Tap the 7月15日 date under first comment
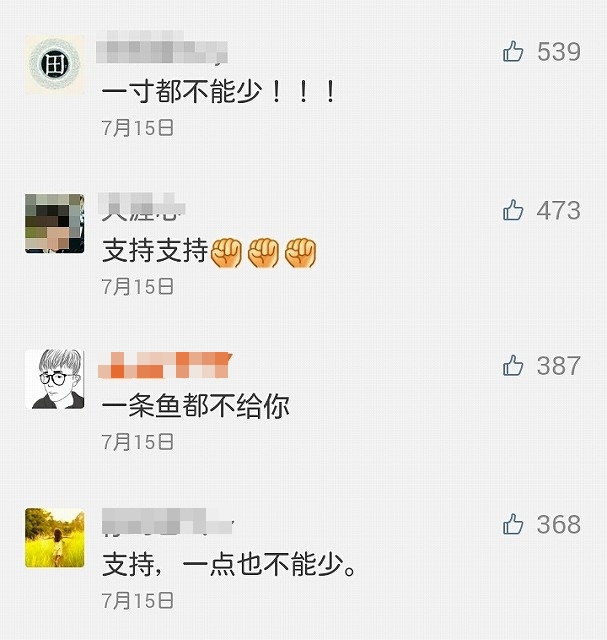Viewport: 607px width, 640px height. 138,128
